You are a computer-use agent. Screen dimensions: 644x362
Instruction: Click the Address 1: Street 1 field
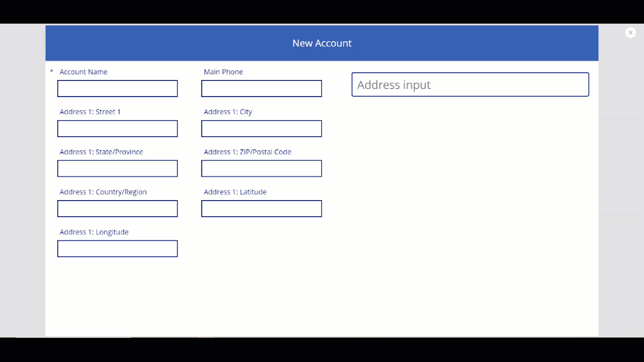pyautogui.click(x=117, y=128)
